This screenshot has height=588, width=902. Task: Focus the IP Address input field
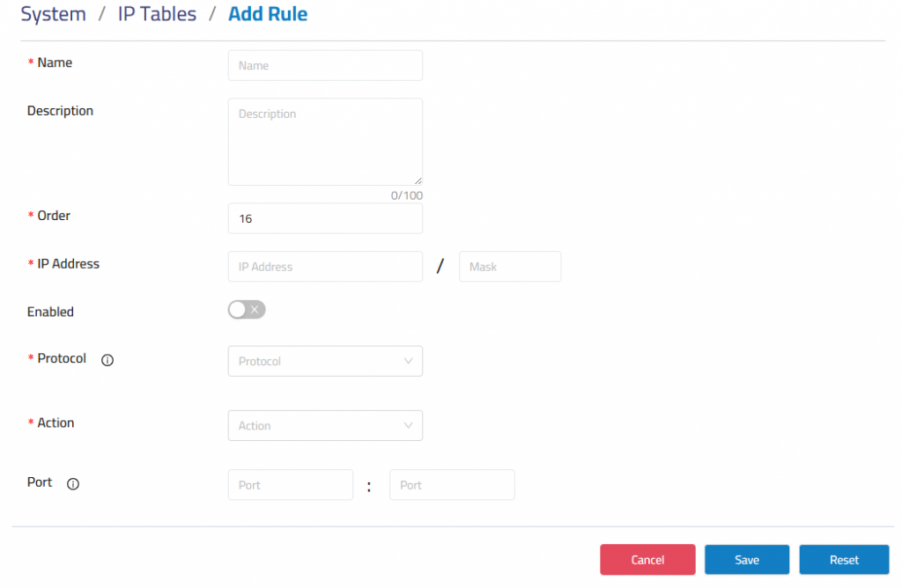325,267
